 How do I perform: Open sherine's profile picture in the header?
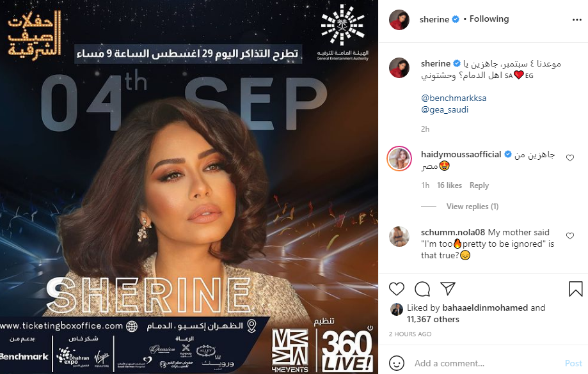(x=399, y=19)
